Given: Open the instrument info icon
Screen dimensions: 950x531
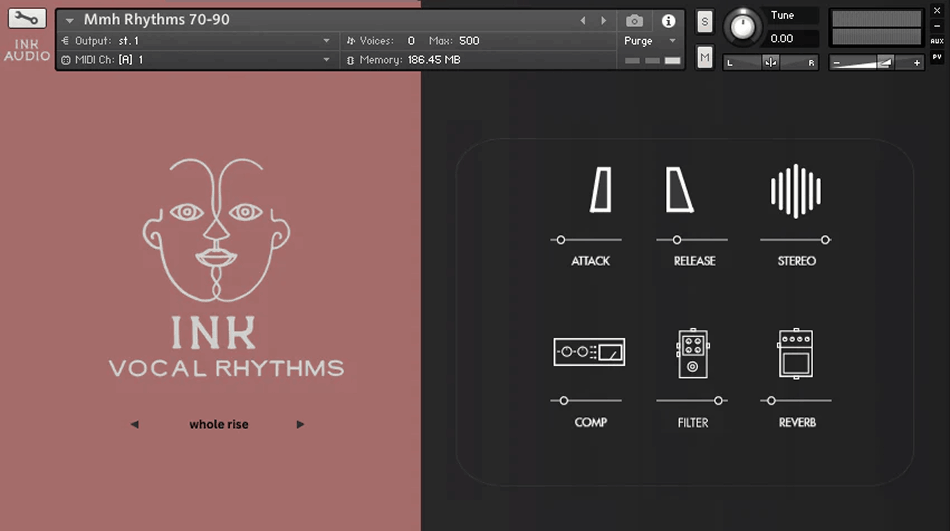Looking at the screenshot, I should tap(668, 21).
